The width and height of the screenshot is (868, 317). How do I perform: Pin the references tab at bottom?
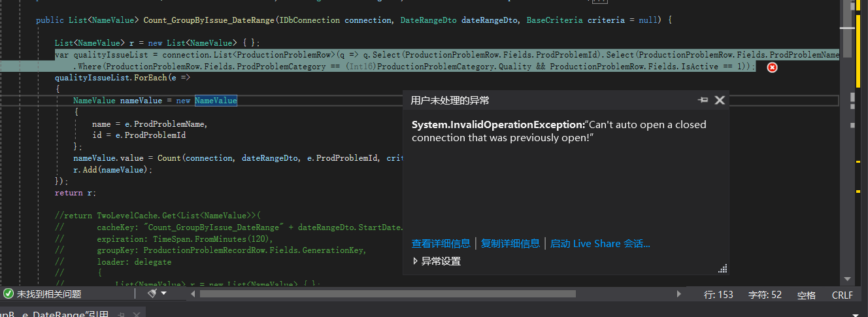tap(121, 314)
